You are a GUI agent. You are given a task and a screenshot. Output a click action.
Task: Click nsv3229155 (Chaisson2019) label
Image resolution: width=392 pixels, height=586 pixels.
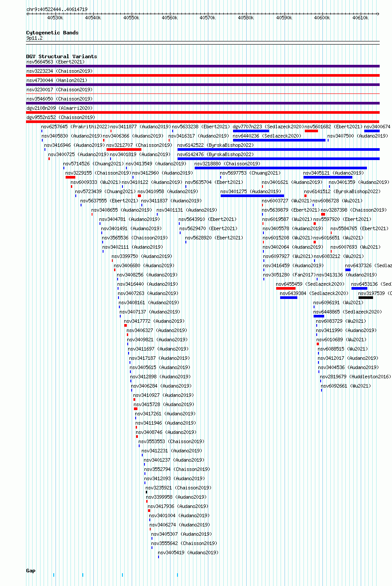pyautogui.click(x=98, y=173)
